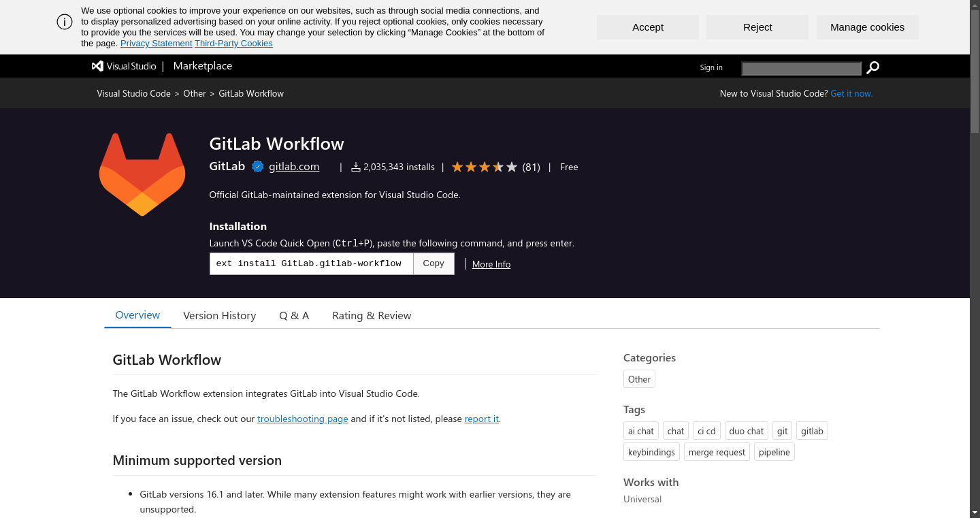Navigate to Visual Studio Code breadcrumb
Image resolution: width=980 pixels, height=518 pixels.
coord(134,93)
